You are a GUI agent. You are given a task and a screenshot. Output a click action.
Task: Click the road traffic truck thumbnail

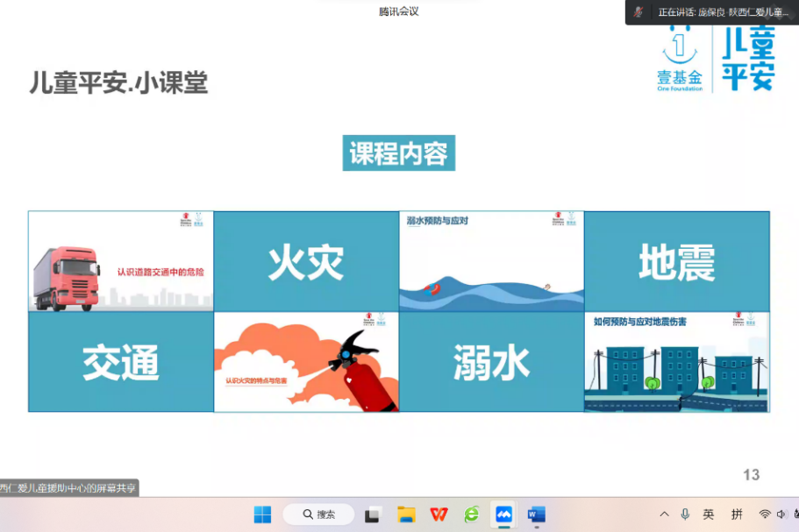click(x=121, y=261)
